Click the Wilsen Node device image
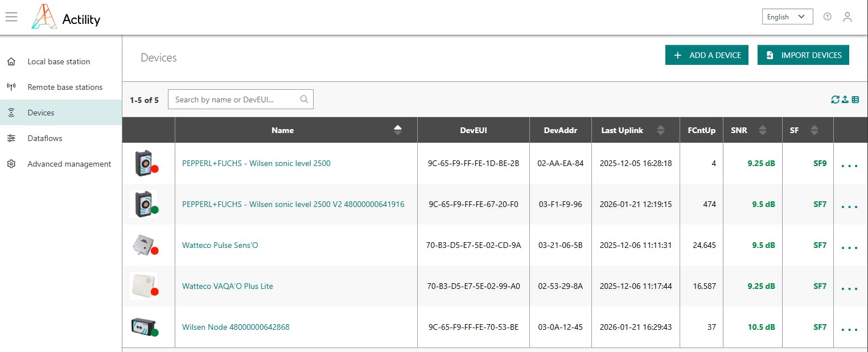 point(143,327)
